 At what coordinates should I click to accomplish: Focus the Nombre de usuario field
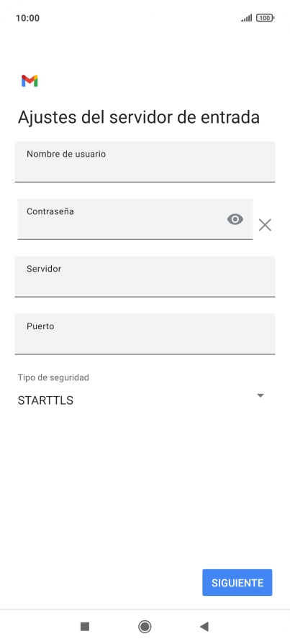pos(145,162)
